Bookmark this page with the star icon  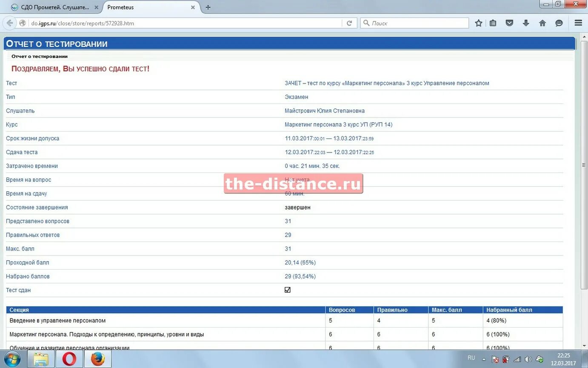(x=479, y=23)
